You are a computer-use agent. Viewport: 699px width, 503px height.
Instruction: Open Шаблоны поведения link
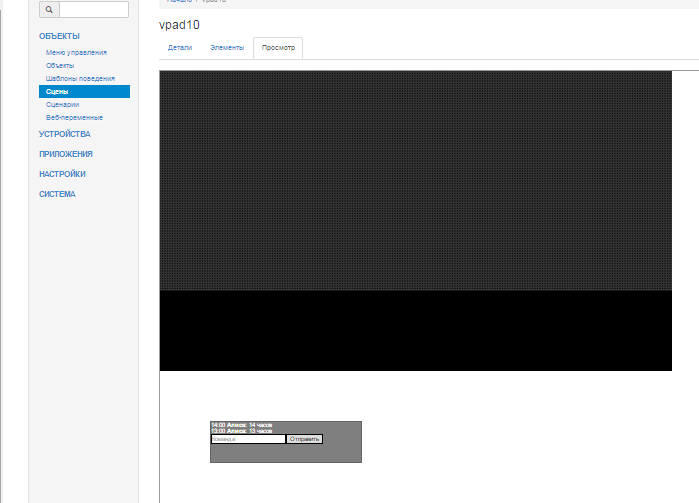pos(80,78)
